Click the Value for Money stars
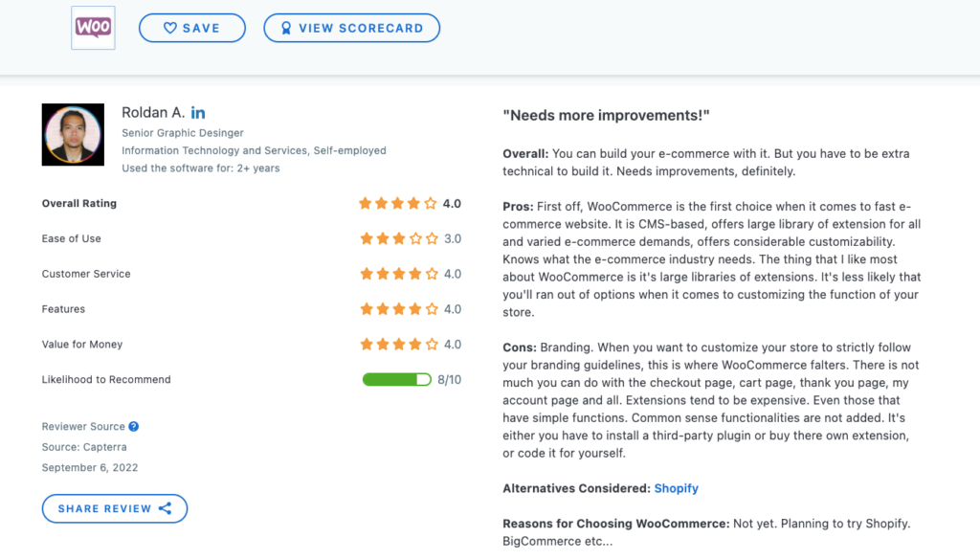The width and height of the screenshot is (980, 560). 398,345
